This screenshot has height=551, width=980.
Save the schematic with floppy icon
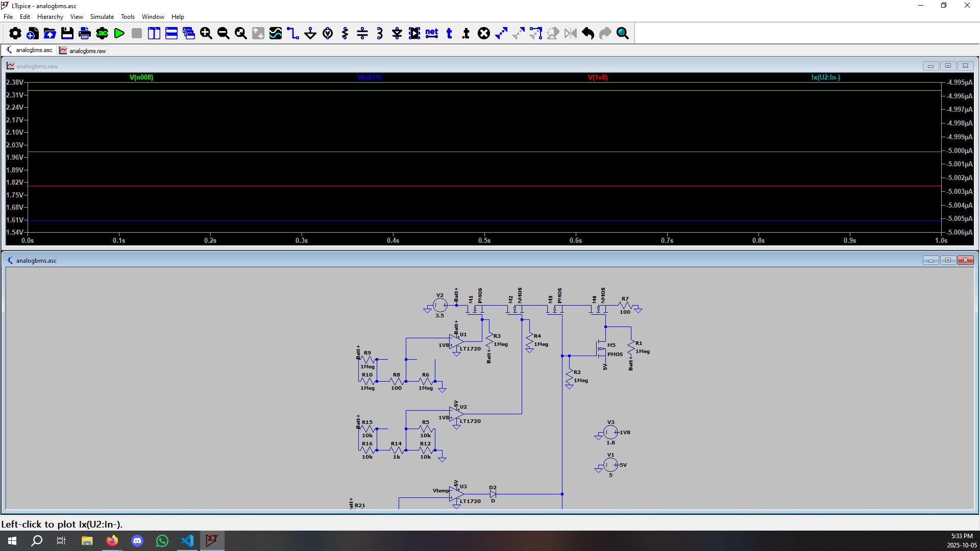[67, 34]
